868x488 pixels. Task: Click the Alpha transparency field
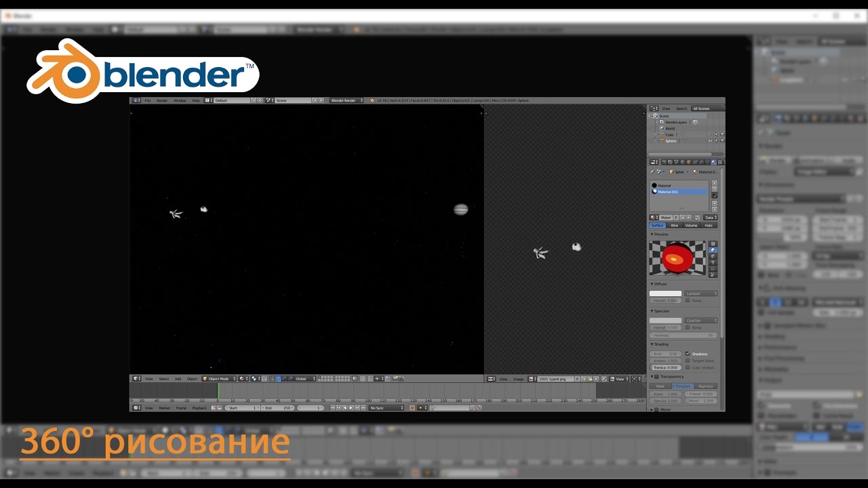[x=666, y=394]
